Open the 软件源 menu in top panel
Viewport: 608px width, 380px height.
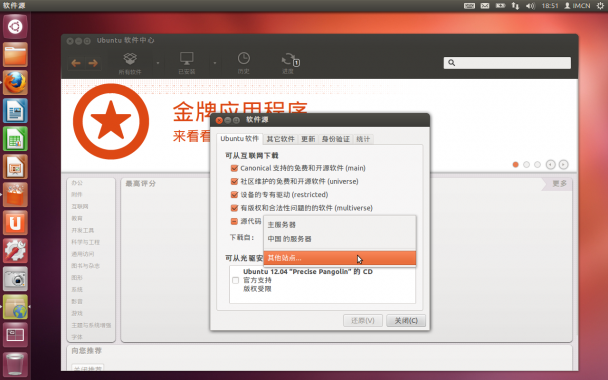click(x=14, y=5)
